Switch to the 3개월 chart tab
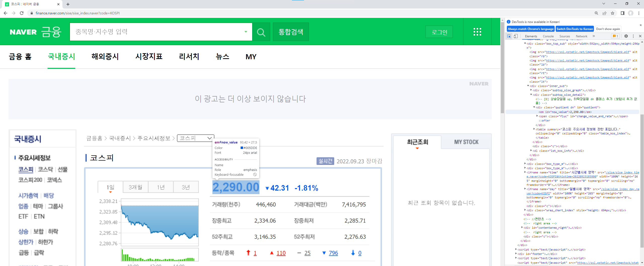The image size is (644, 266). click(135, 187)
